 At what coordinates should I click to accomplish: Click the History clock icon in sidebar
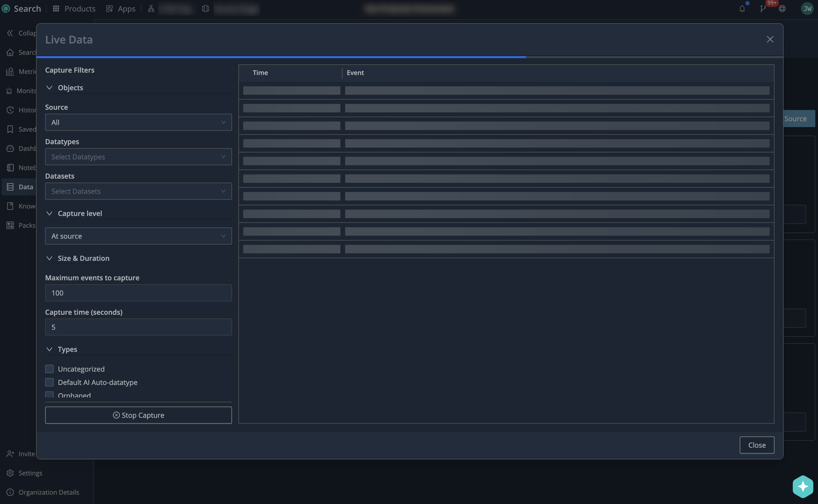(x=10, y=110)
